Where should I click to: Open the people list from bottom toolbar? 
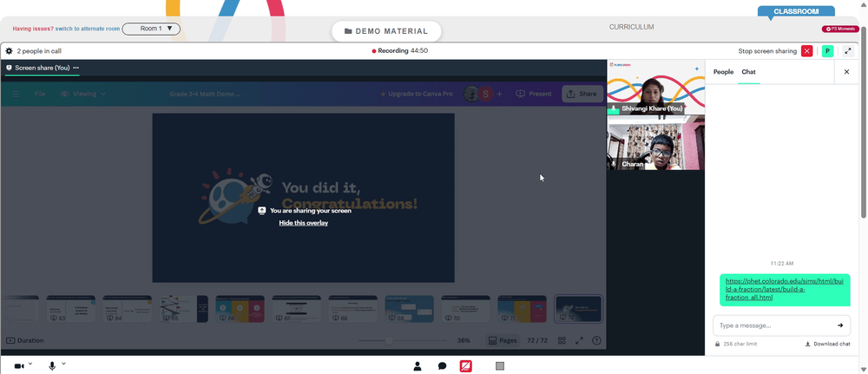pos(418,365)
